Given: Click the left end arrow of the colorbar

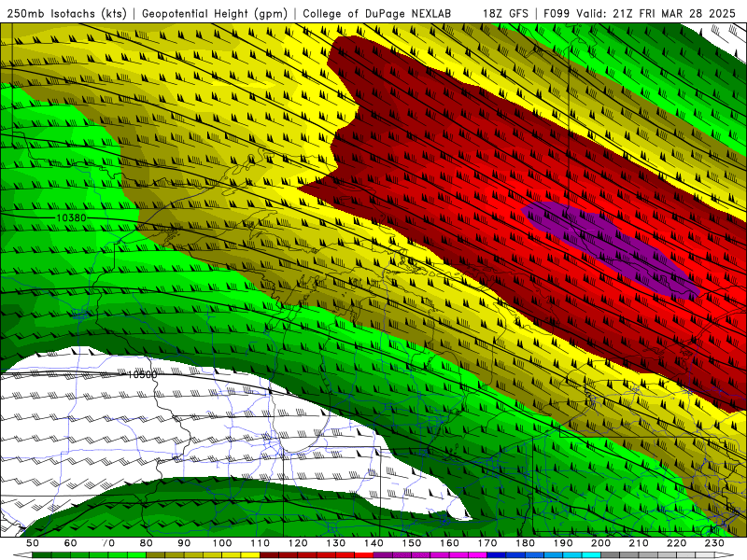Looking at the screenshot, I should click(22, 555).
